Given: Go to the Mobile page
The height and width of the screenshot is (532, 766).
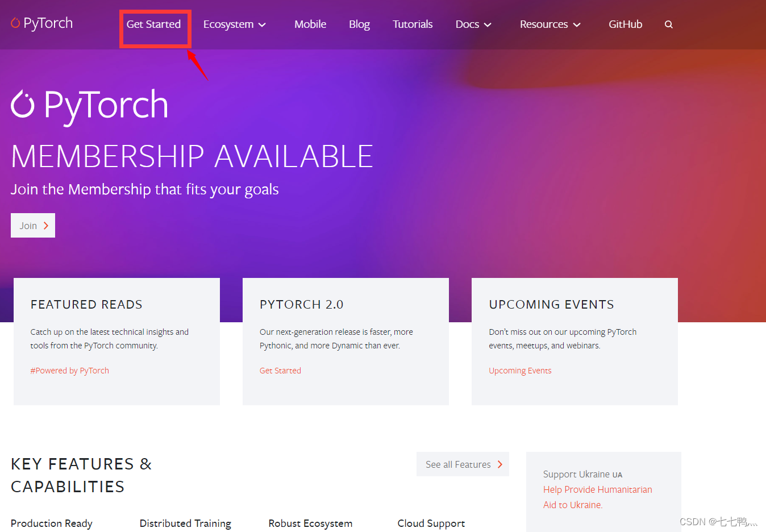Looking at the screenshot, I should tap(310, 24).
